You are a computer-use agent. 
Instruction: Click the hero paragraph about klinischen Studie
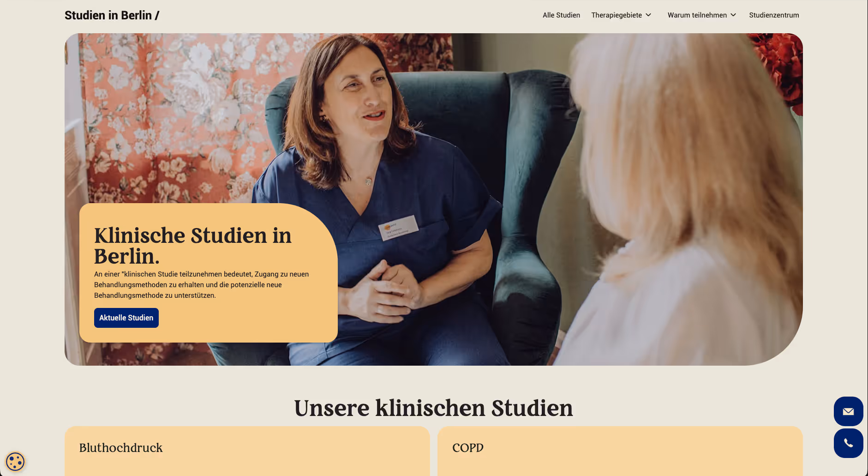(x=202, y=285)
